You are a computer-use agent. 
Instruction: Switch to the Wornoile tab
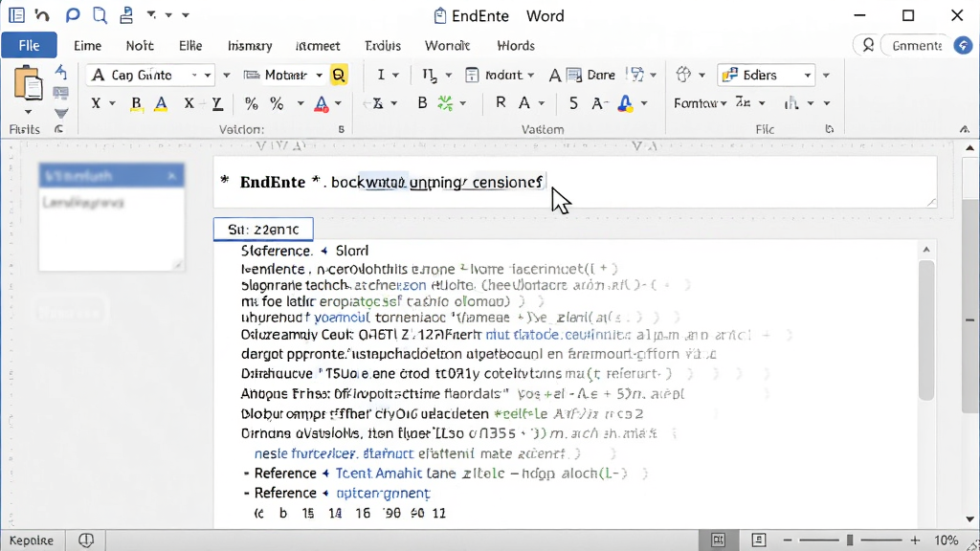click(x=447, y=46)
